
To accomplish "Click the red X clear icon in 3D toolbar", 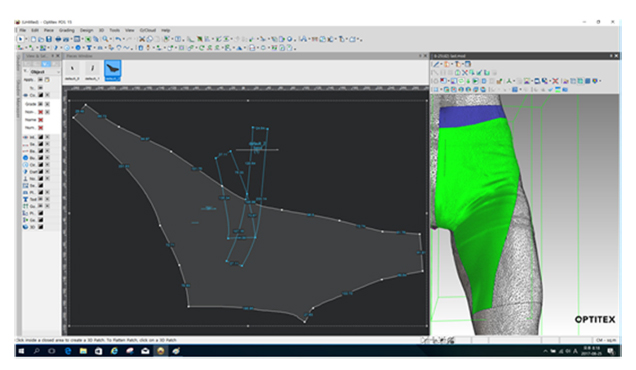I will 555,81.
